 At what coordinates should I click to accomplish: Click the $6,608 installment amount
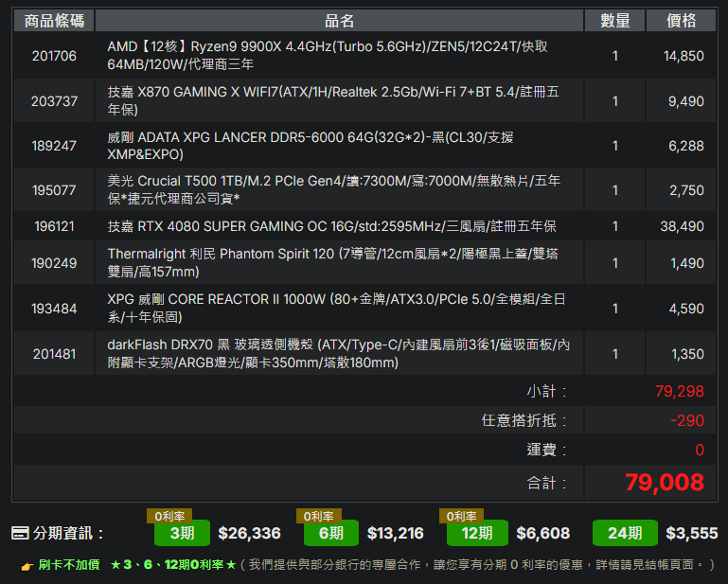(x=542, y=533)
